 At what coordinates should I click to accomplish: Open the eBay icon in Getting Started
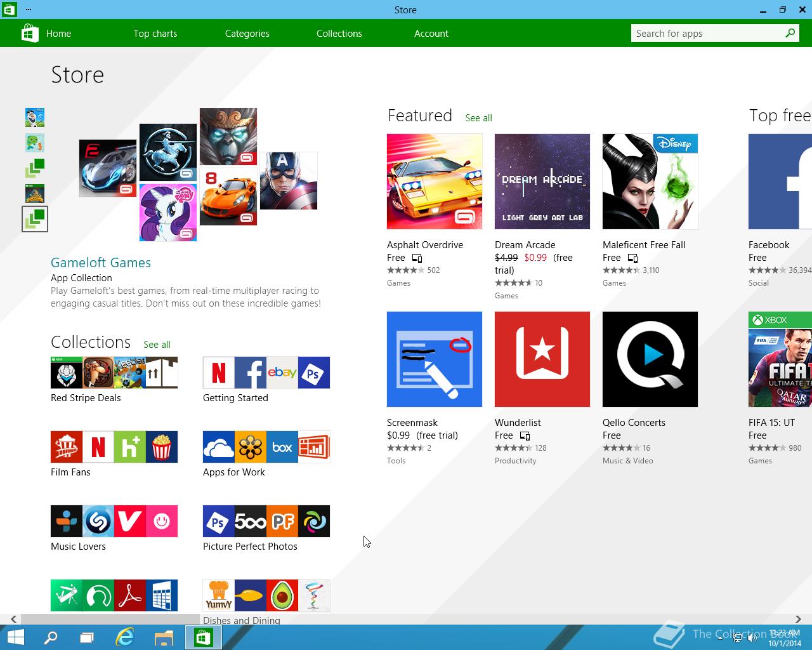click(282, 373)
